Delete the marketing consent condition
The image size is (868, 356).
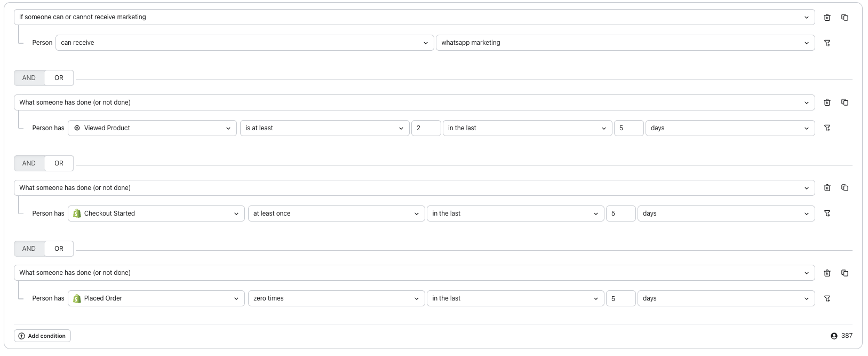click(827, 17)
